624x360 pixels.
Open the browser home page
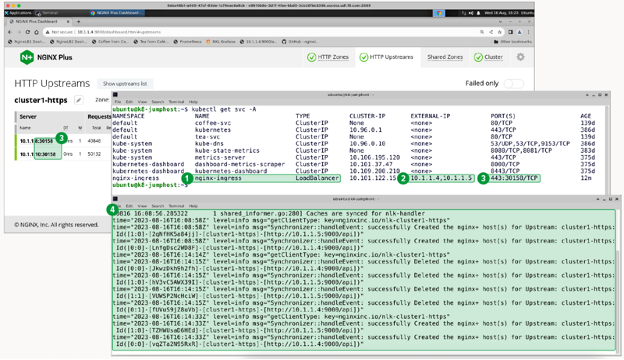click(36, 32)
